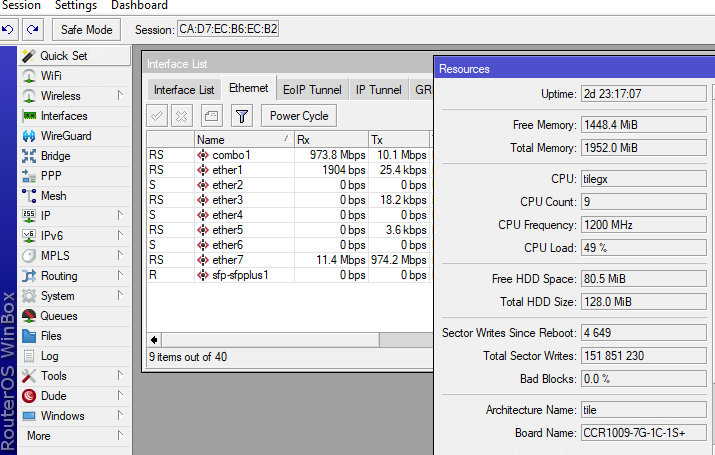
Task: Open the WireGuard sidebar icon
Action: (29, 136)
